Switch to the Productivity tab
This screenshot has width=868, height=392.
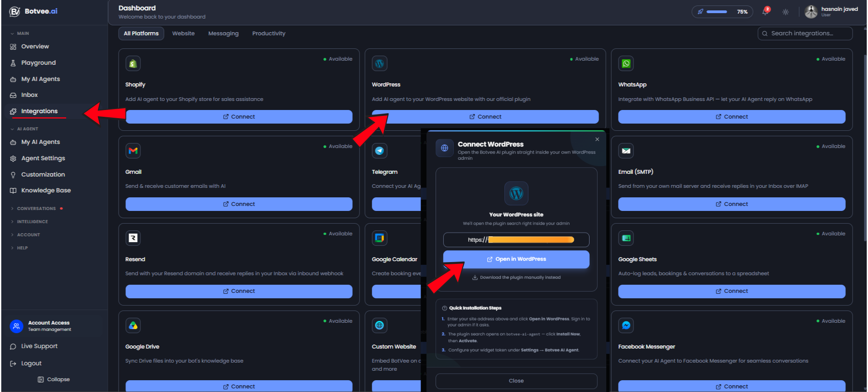[x=269, y=33]
